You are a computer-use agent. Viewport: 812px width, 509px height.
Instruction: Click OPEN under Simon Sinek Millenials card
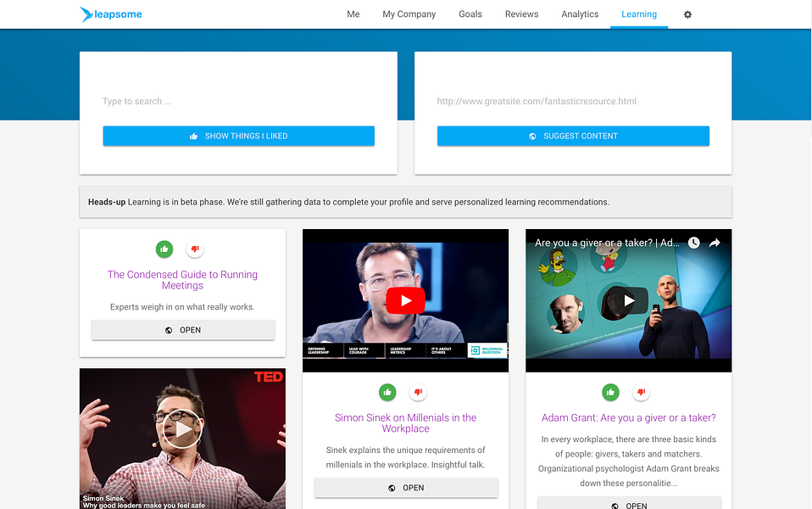point(406,488)
